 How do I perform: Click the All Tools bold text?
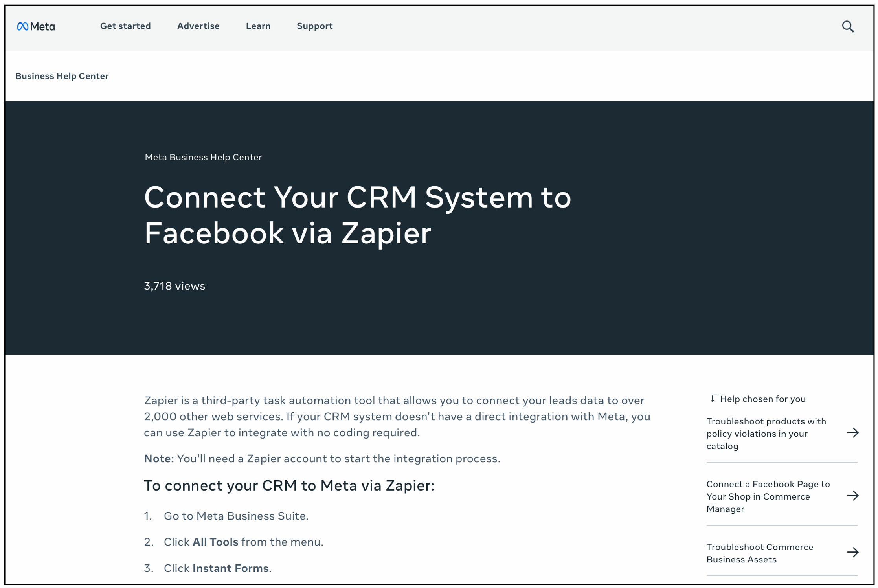tap(215, 542)
